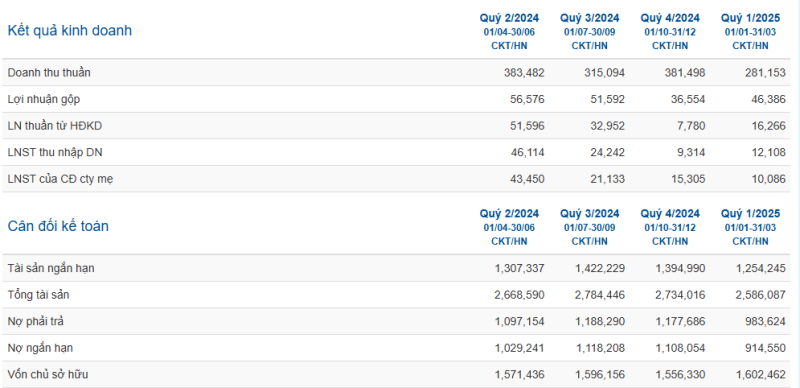Image resolution: width=800 pixels, height=388 pixels.
Task: Select the Nợ phải trả row label
Action: tap(36, 321)
